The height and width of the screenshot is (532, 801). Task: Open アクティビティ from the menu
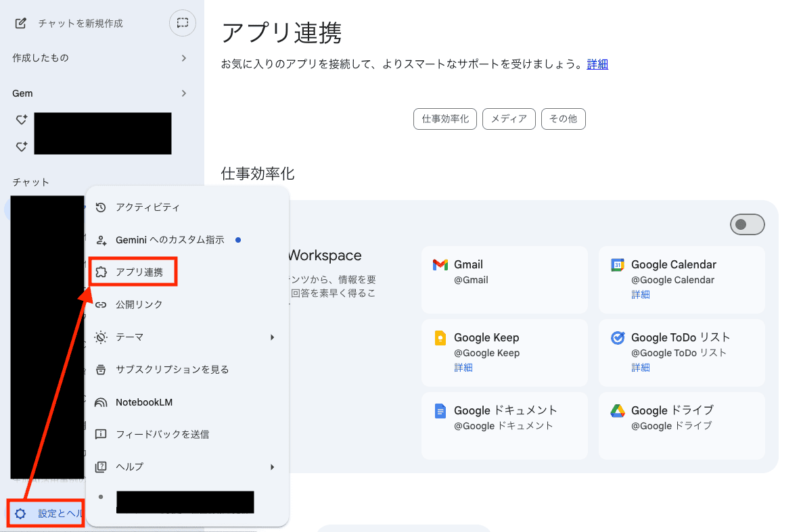point(147,208)
